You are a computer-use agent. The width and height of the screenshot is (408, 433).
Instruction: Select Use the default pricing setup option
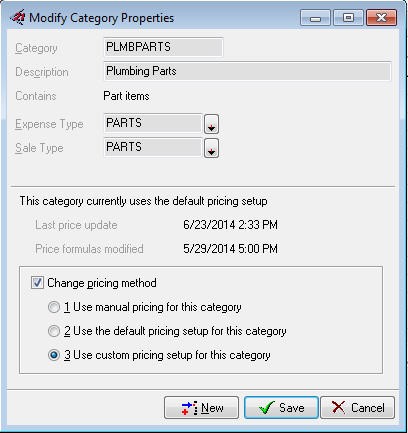pyautogui.click(x=54, y=331)
